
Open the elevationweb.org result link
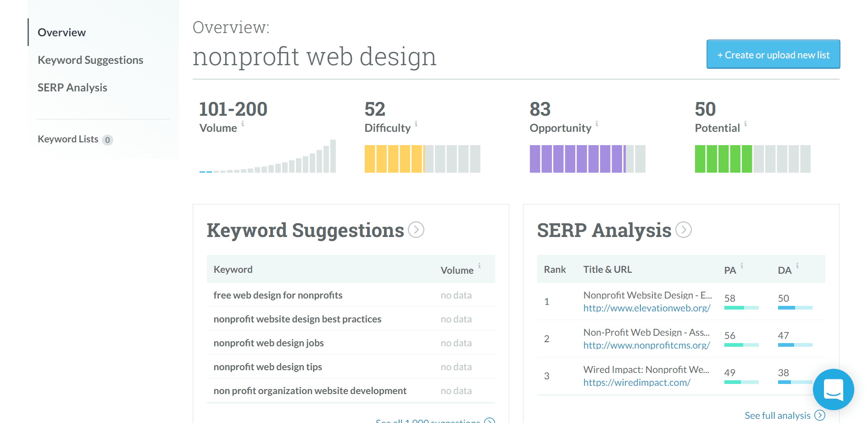click(x=646, y=308)
